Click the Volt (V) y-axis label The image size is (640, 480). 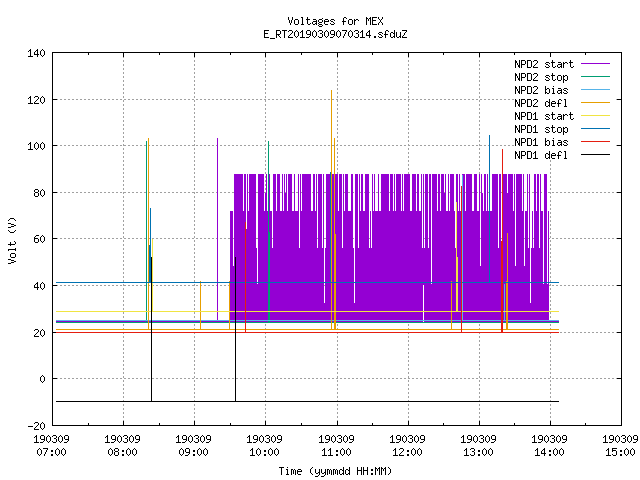[x=12, y=241]
